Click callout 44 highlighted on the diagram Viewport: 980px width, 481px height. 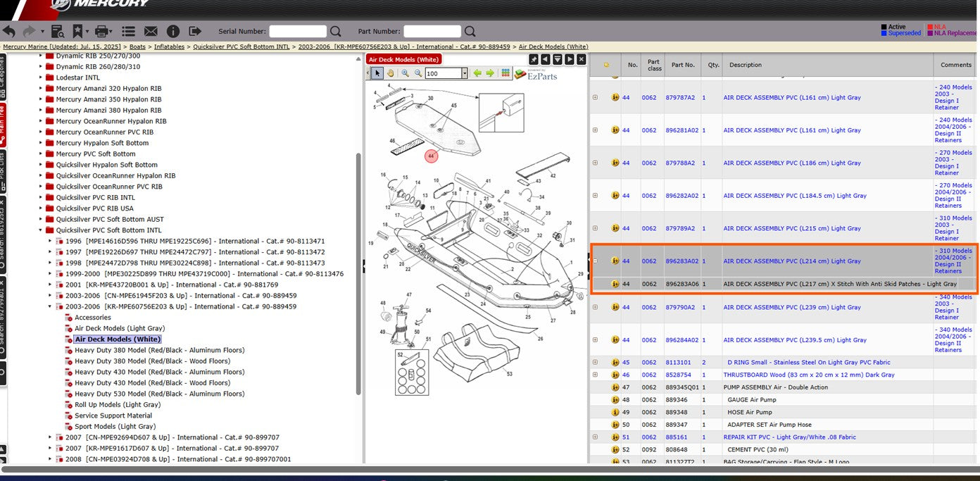click(431, 156)
